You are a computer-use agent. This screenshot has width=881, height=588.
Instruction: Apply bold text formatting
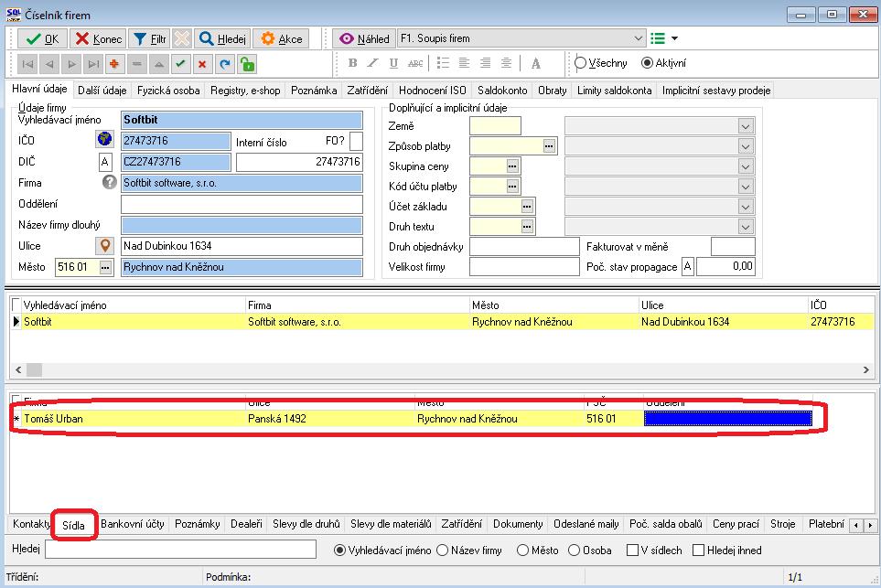tap(352, 63)
